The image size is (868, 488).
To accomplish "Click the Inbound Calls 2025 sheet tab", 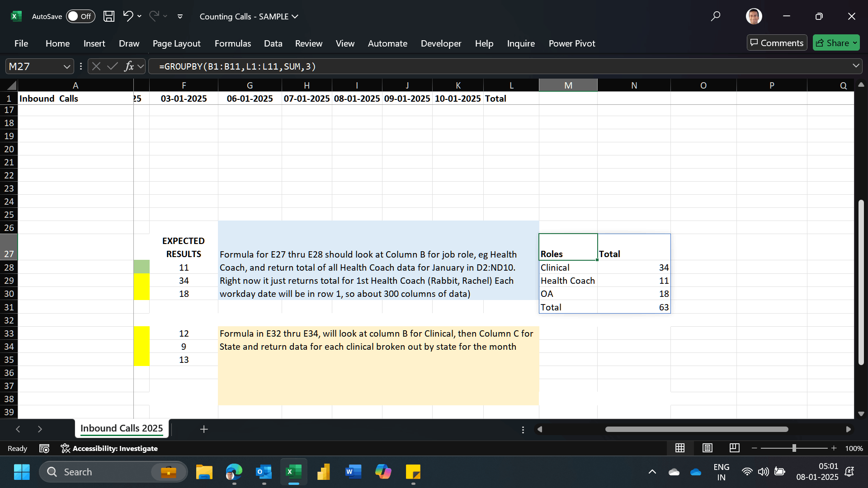I will pos(122,428).
